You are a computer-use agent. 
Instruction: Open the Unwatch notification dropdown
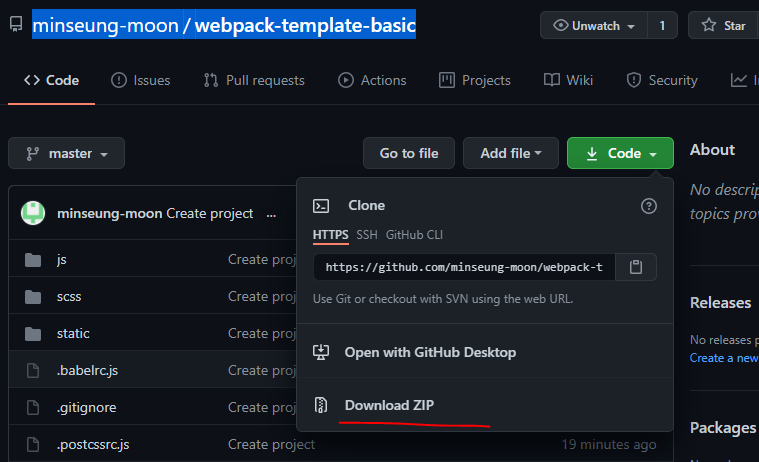594,25
